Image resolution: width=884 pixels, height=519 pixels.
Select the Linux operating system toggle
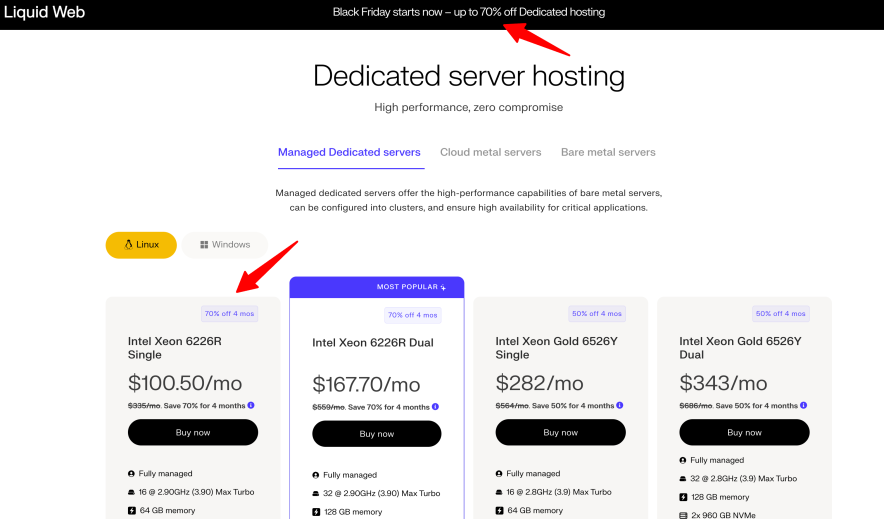[141, 245]
